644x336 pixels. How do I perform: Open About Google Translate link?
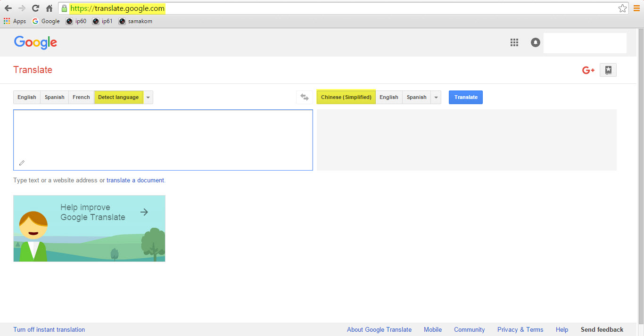point(379,329)
